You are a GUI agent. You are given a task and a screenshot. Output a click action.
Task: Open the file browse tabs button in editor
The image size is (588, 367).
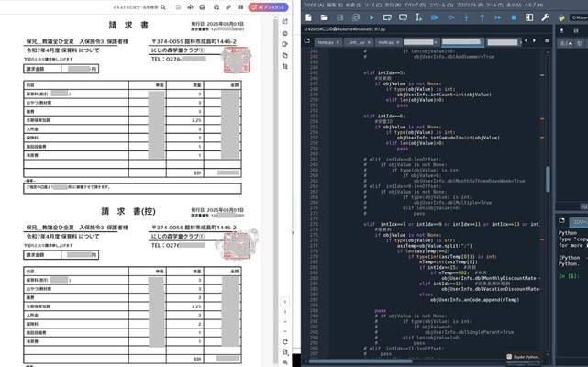[307, 41]
